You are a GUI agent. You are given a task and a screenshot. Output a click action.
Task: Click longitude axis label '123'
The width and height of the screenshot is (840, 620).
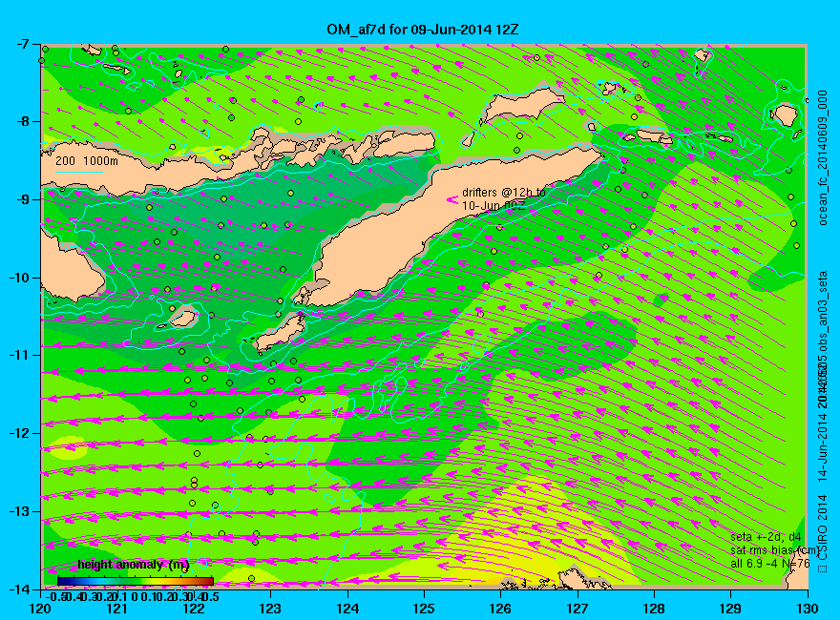270,609
